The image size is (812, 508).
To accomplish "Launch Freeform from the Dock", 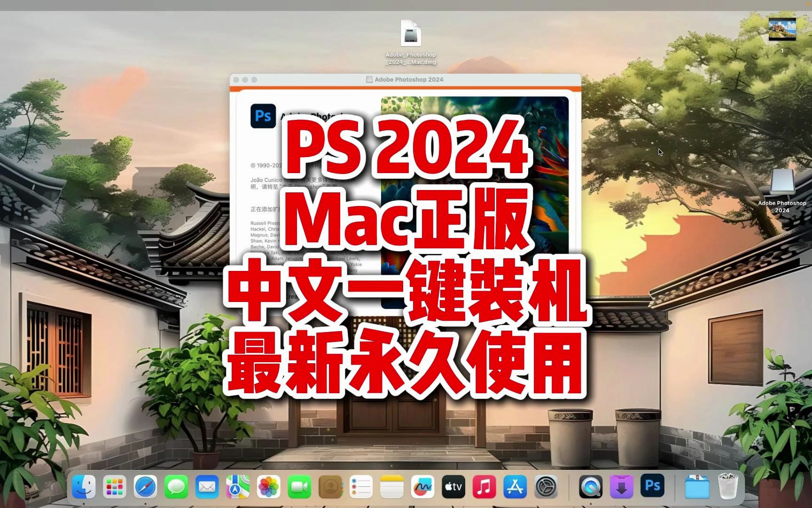I will (422, 487).
